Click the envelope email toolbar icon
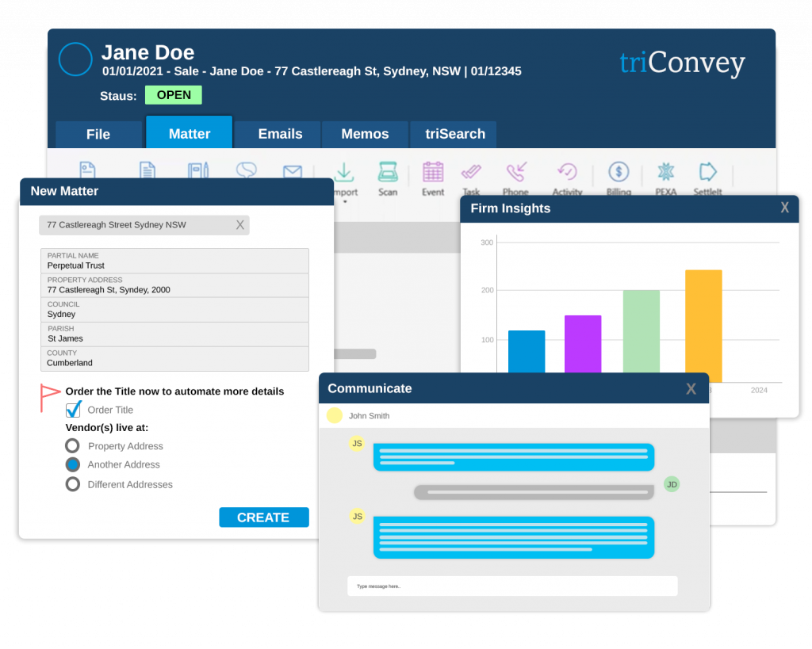This screenshot has width=812, height=649. click(293, 171)
